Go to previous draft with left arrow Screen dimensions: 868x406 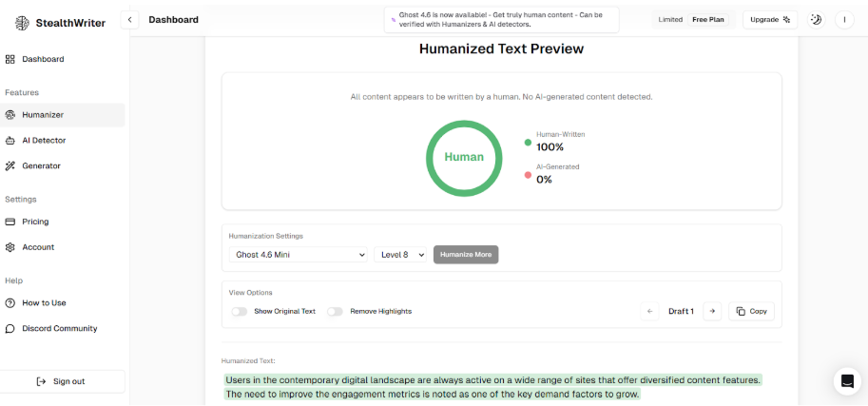coord(650,311)
